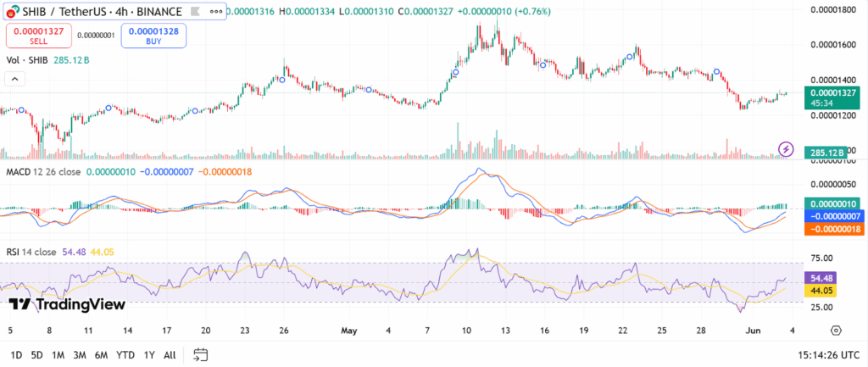Click the change value +0.00000010 (+0.76%)
This screenshot has width=868, height=367.
tap(504, 11)
